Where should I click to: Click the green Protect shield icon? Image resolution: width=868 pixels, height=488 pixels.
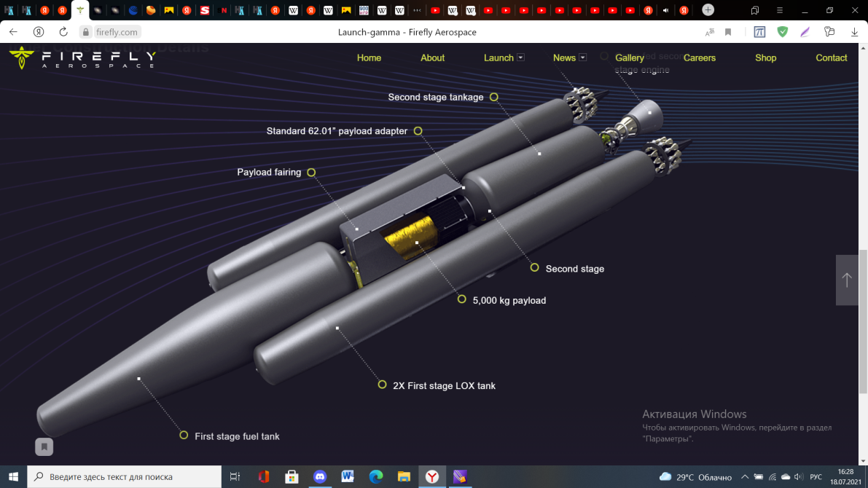(782, 32)
